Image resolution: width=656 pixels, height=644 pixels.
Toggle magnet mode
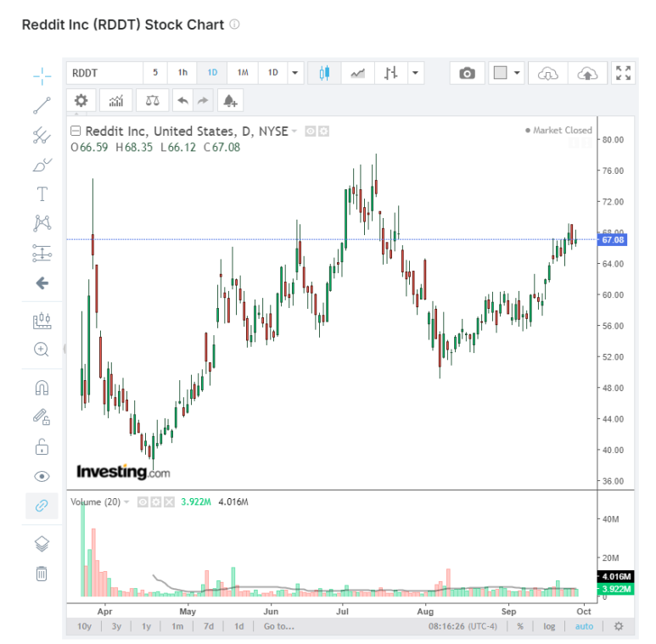click(x=42, y=388)
